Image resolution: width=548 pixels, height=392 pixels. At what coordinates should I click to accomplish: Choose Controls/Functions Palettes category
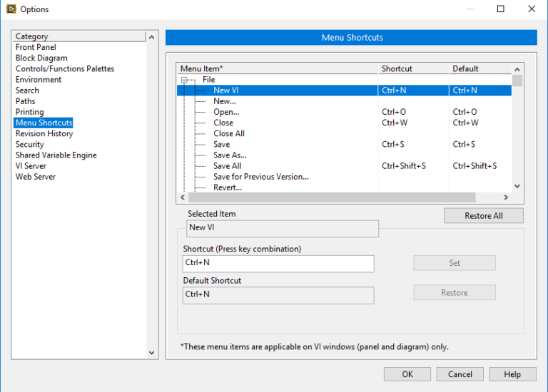point(65,68)
